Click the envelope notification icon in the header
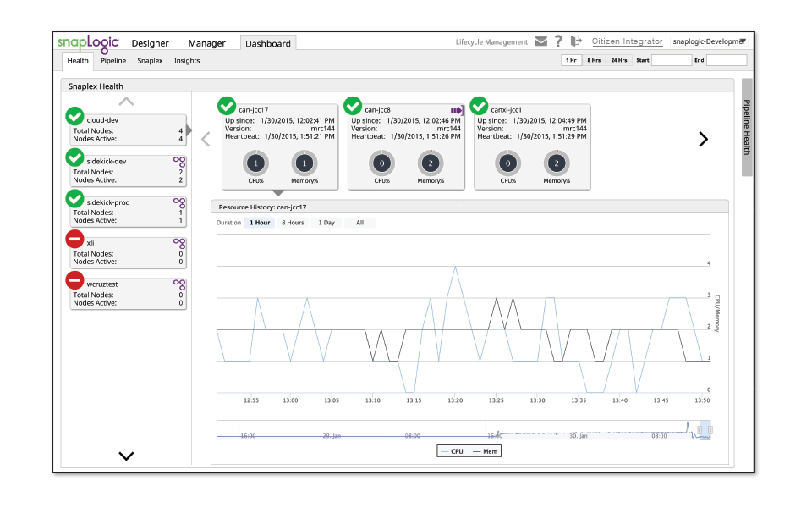 click(x=541, y=40)
